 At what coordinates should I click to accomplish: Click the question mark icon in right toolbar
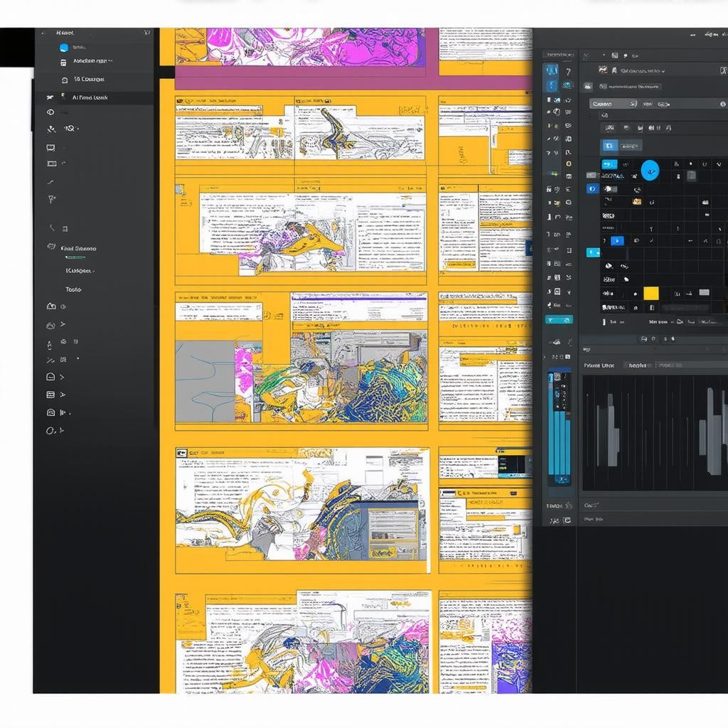568,72
